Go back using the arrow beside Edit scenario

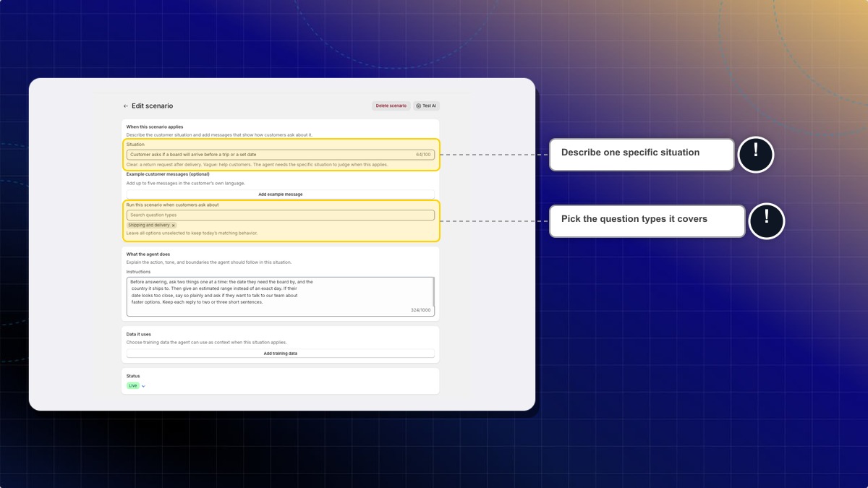[126, 106]
